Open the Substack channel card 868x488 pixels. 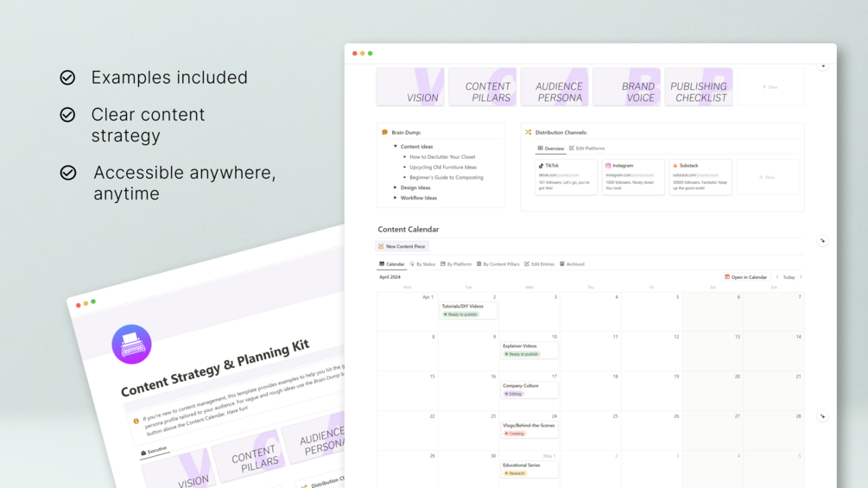click(x=700, y=177)
